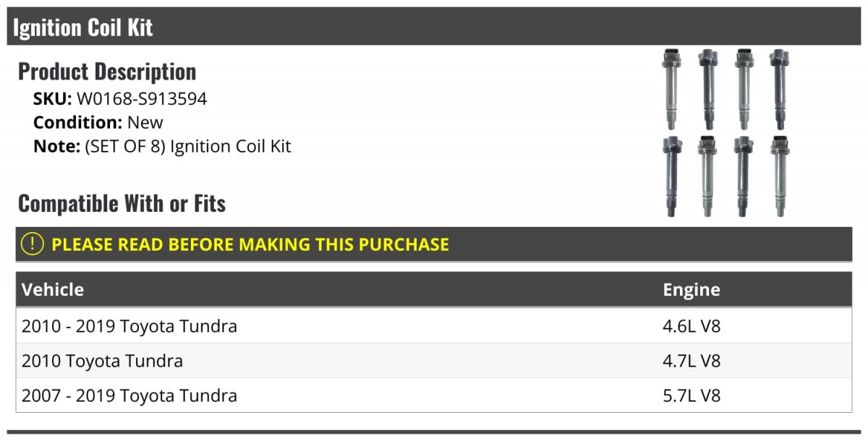Image resolution: width=868 pixels, height=441 pixels.
Task: Click the Product Description heading
Action: pyautogui.click(x=107, y=72)
